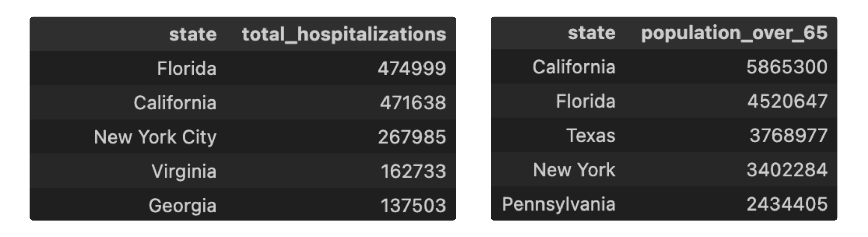The height and width of the screenshot is (237, 868).
Task: Select the state header in hospitalizations table
Action: click(x=193, y=35)
